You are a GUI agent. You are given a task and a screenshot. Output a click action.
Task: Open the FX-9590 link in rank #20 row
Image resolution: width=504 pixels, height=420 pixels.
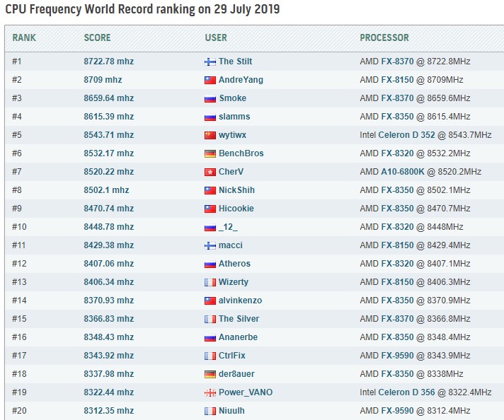point(397,411)
